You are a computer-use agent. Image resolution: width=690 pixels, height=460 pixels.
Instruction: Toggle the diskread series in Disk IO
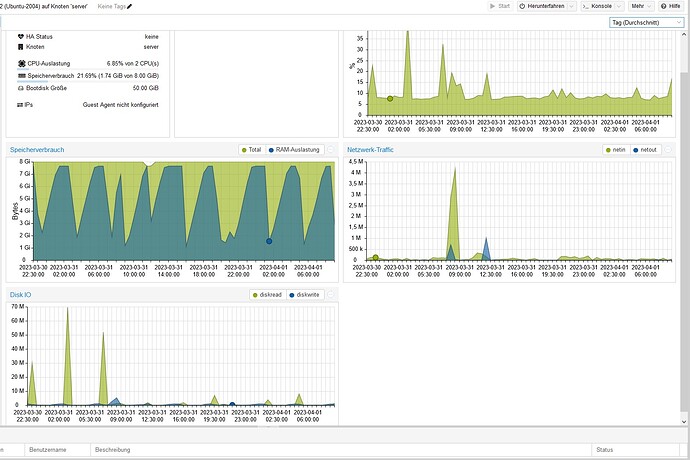[x=268, y=294]
